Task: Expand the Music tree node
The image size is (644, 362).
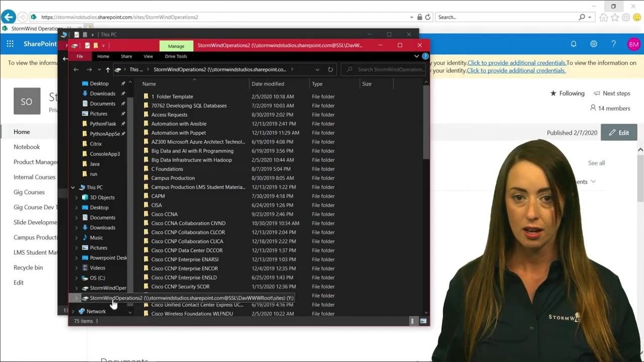Action: pyautogui.click(x=76, y=238)
